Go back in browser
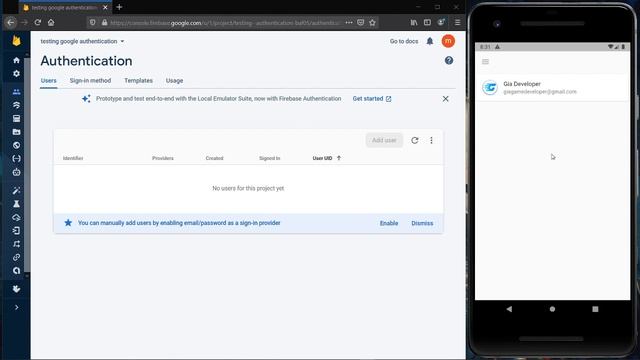Viewport: 640px width, 360px height. click(x=11, y=22)
